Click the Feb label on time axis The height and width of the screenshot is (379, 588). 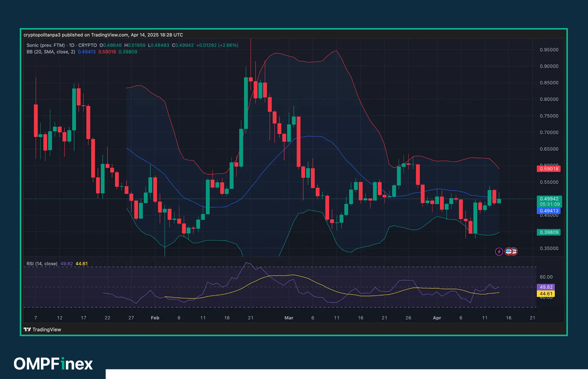(155, 318)
